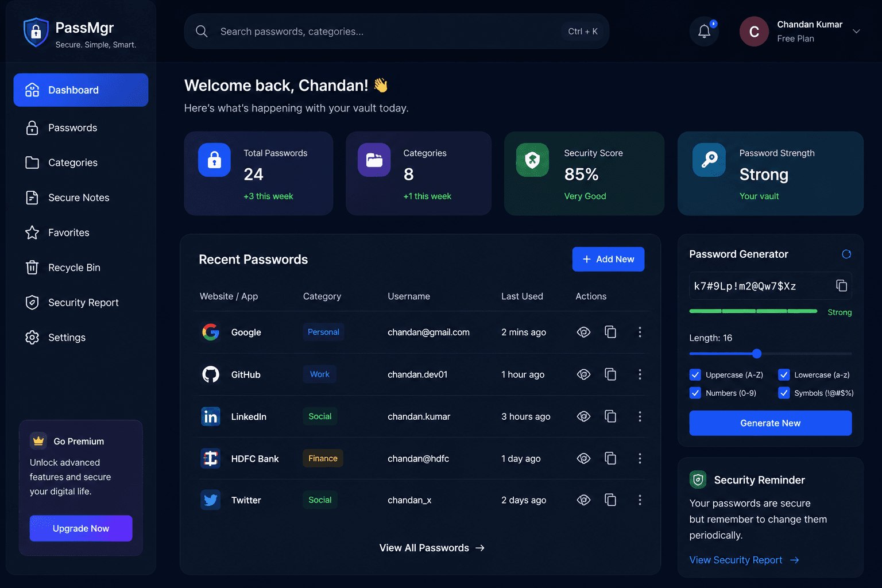Click the PassMgr shield logo

[36, 32]
